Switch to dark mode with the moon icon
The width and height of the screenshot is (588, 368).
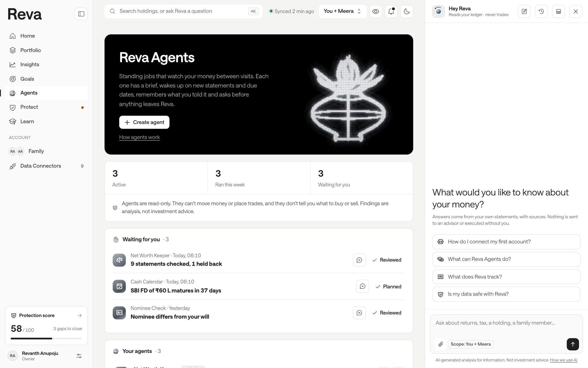pyautogui.click(x=407, y=11)
